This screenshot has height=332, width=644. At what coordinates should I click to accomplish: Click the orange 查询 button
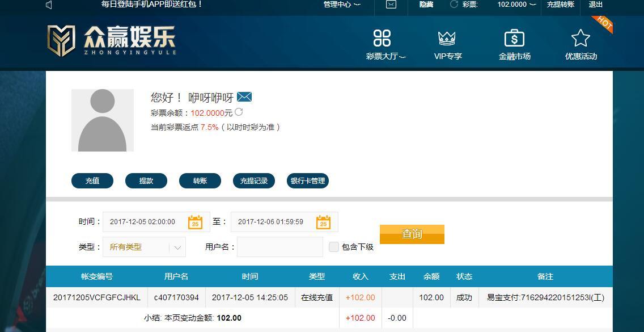(x=412, y=234)
